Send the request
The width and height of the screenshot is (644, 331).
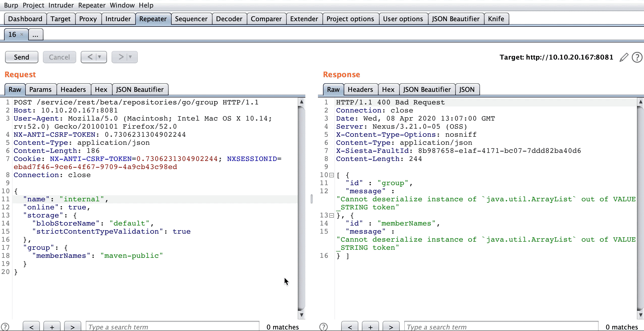click(22, 57)
